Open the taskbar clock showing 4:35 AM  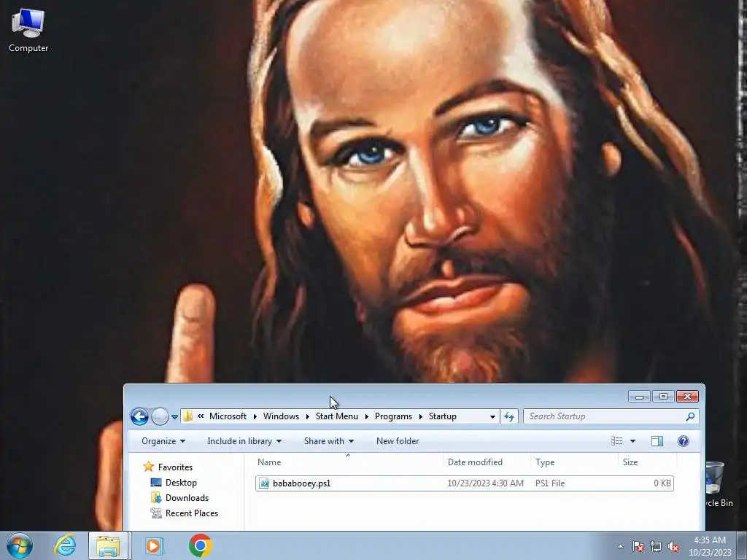point(710,546)
